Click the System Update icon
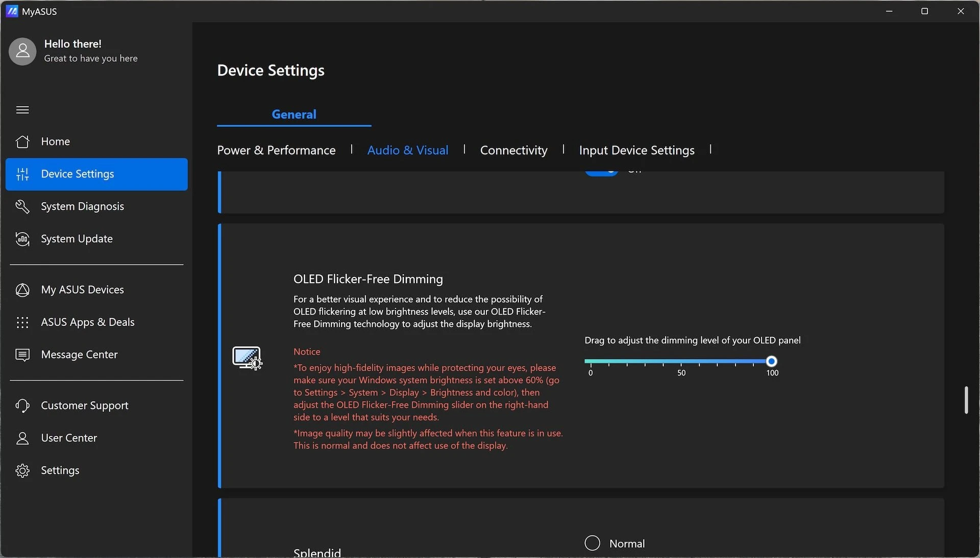 [x=22, y=239]
